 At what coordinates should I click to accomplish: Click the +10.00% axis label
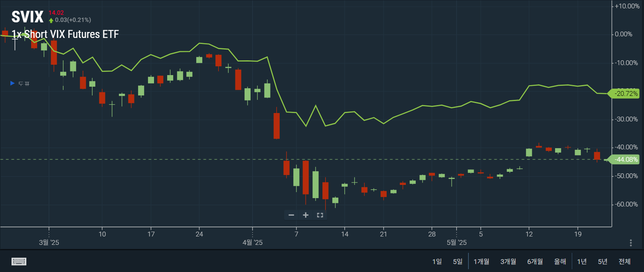[x=627, y=6]
